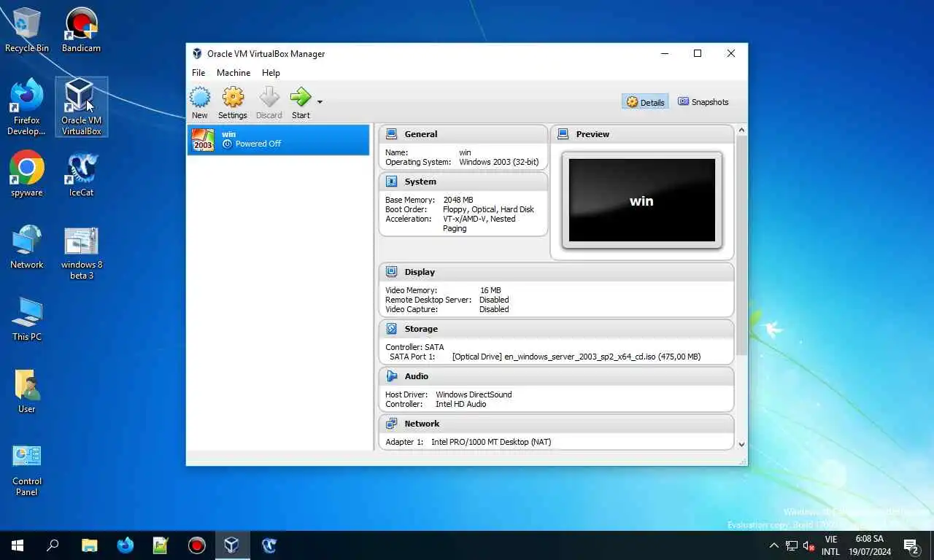The height and width of the screenshot is (560, 934).
Task: Click the Preview section monitor icon
Action: [x=563, y=134]
